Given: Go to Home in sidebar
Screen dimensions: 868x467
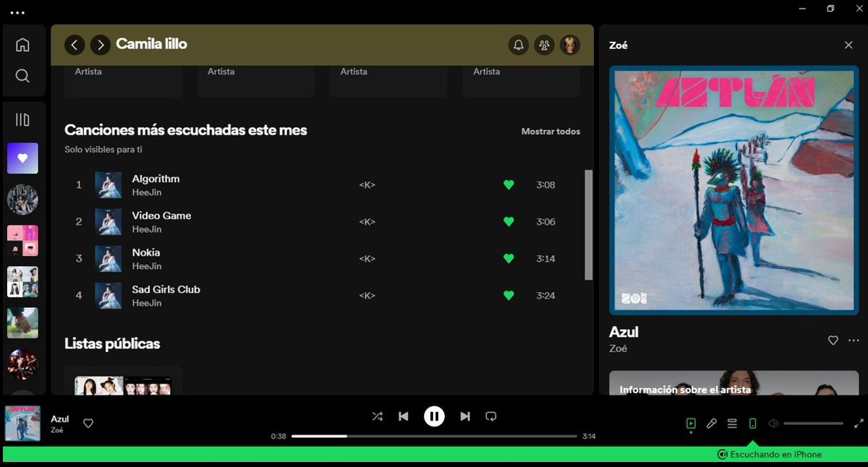Looking at the screenshot, I should click(22, 44).
